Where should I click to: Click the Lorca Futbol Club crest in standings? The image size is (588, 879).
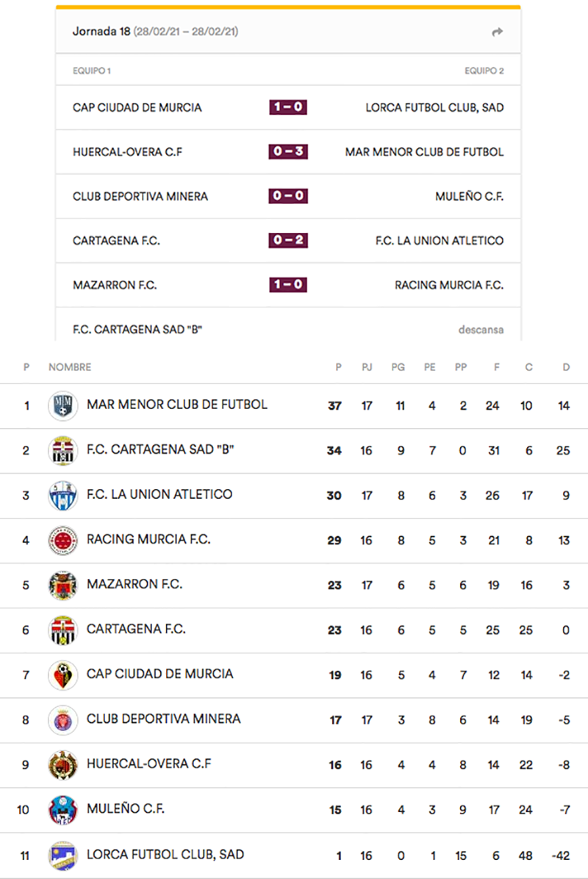[x=62, y=855]
